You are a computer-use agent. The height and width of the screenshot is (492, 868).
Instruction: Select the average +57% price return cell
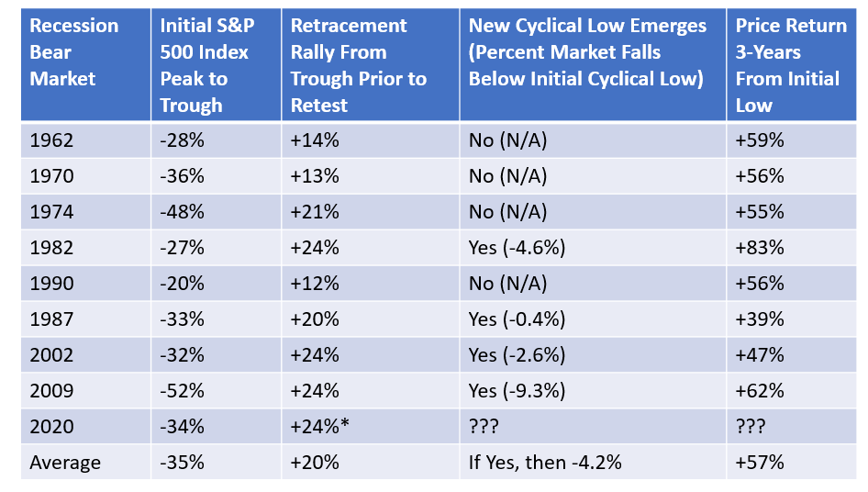[760, 463]
